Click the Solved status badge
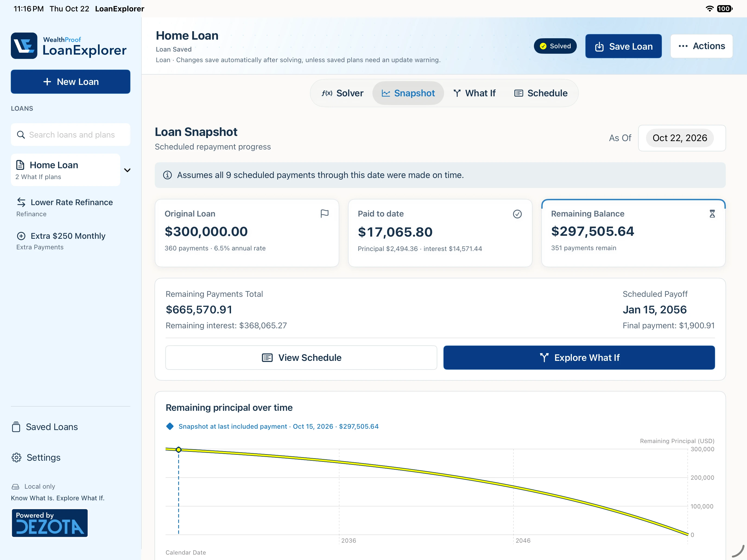Screen dimensions: 747x560 [x=555, y=46]
